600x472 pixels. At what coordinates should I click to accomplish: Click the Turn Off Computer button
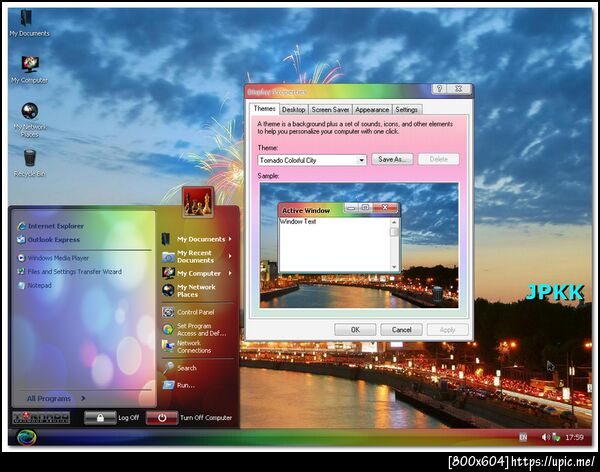click(189, 418)
